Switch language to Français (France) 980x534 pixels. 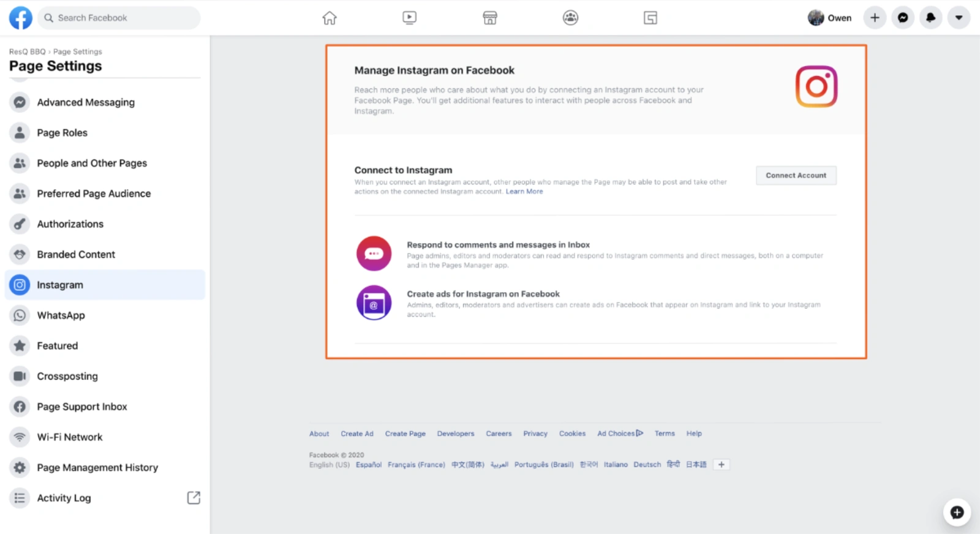tap(417, 465)
